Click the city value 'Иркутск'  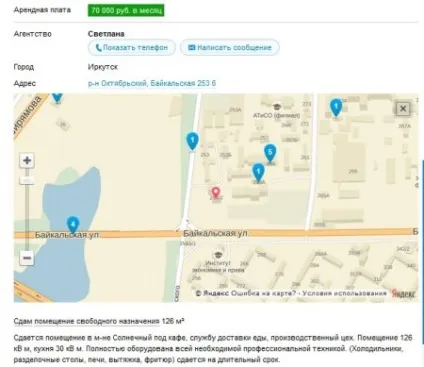point(103,67)
